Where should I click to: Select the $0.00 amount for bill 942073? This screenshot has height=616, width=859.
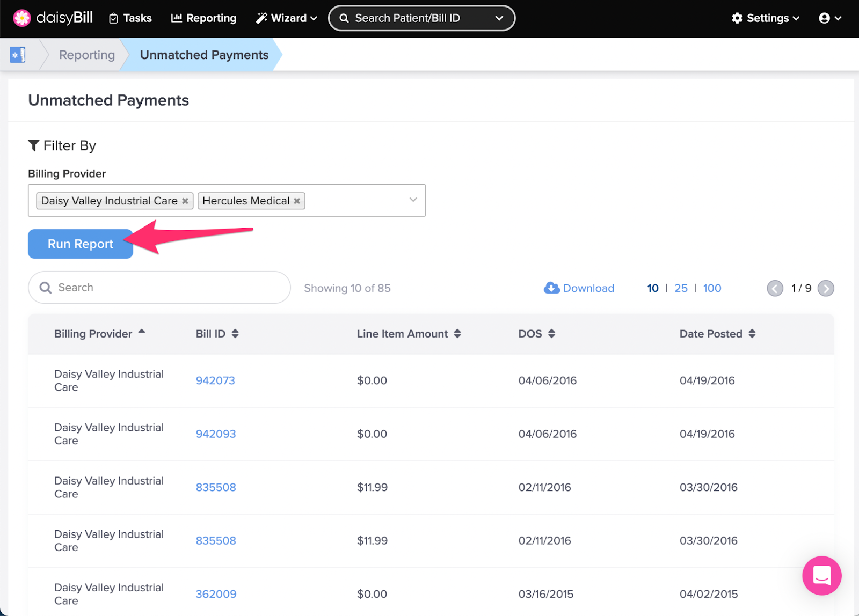tap(372, 380)
